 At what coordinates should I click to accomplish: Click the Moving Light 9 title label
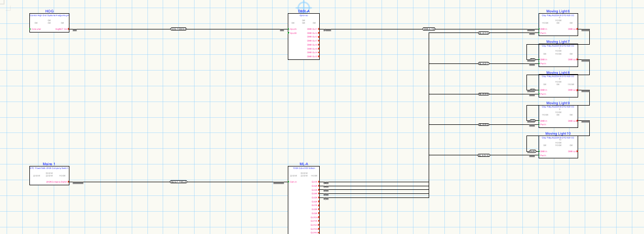tap(557, 103)
